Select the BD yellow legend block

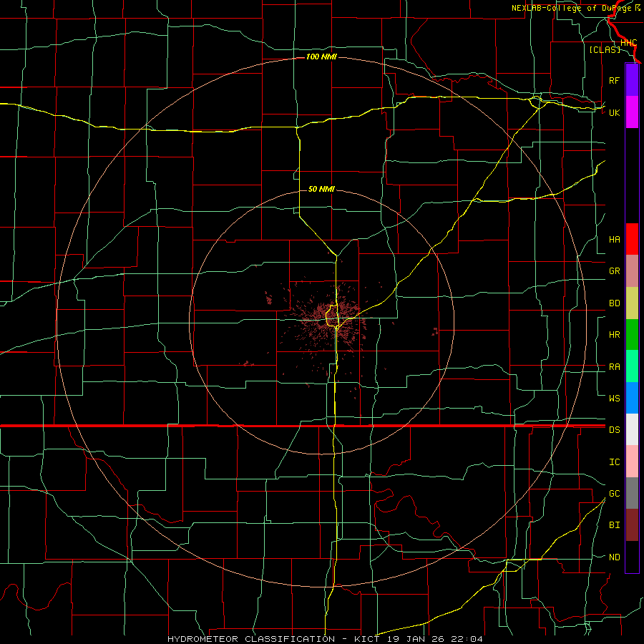(632, 303)
